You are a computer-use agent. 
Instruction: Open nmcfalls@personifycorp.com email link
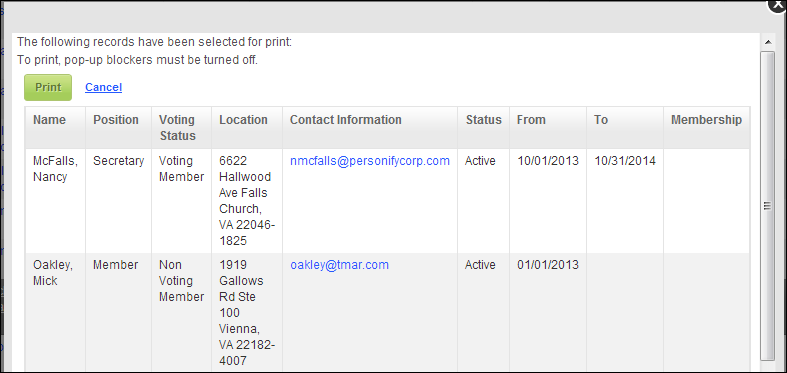pyautogui.click(x=370, y=161)
